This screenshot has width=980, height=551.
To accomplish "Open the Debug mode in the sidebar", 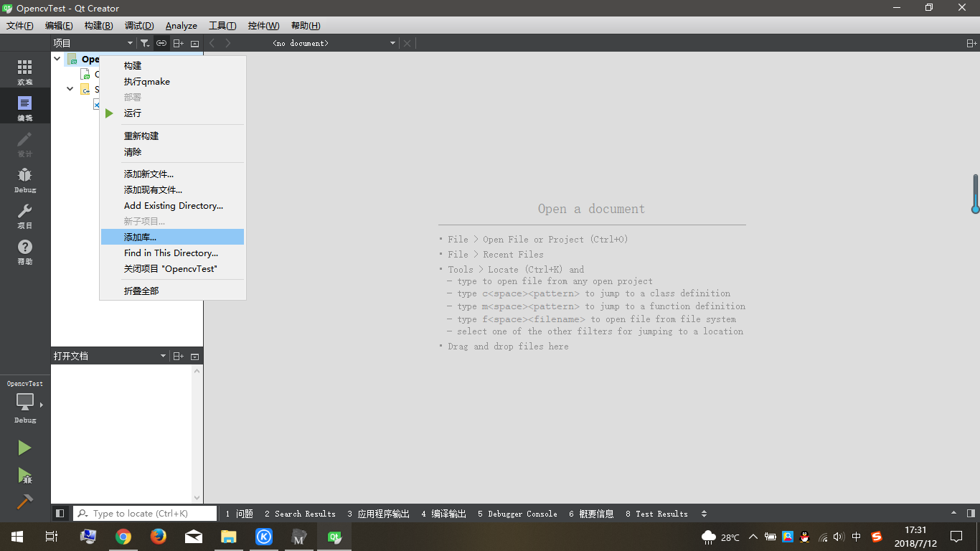I will [x=25, y=179].
